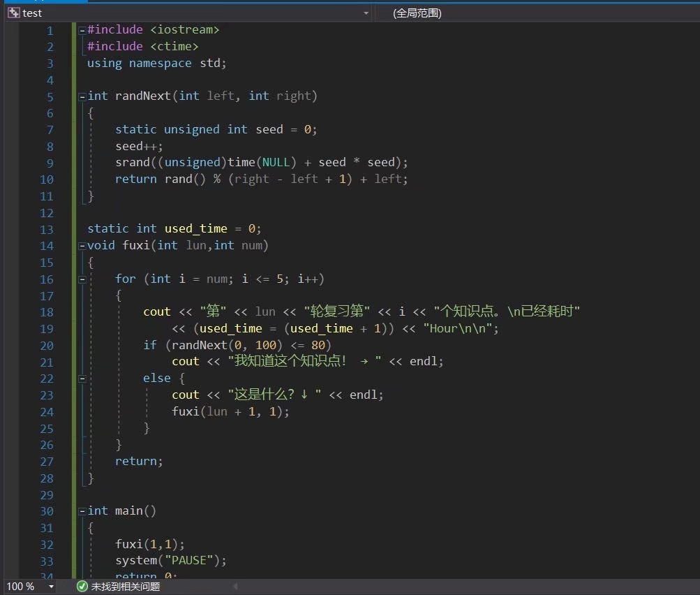The image size is (700, 595).
Task: Click the "num" parameter on line 14
Action: point(252,245)
